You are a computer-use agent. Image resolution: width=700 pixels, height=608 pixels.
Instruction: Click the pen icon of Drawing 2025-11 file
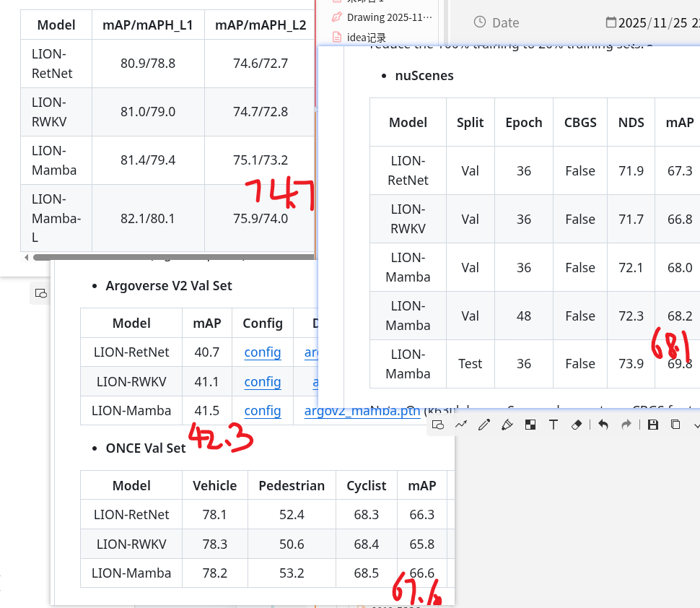pos(336,17)
